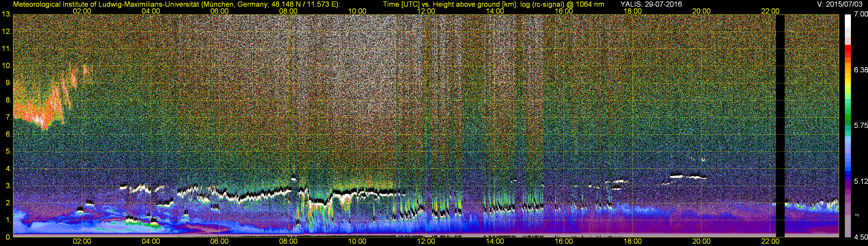Select the 04:00 tick on the top time axis
Viewport: 868px width, 246px height.
click(151, 11)
